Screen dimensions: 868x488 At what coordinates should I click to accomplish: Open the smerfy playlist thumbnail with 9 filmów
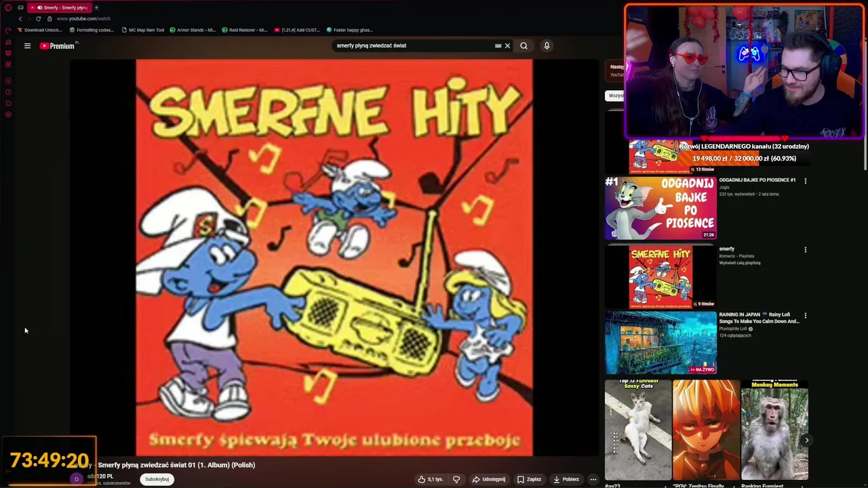[660, 277]
